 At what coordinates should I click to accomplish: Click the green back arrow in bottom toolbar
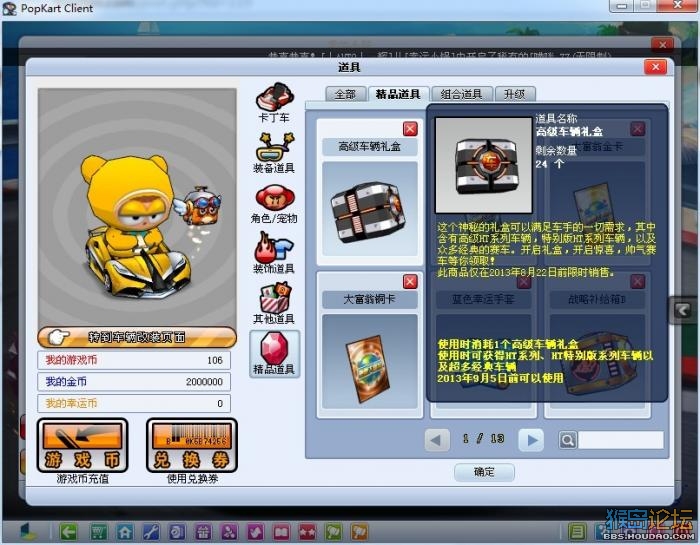pos(68,532)
